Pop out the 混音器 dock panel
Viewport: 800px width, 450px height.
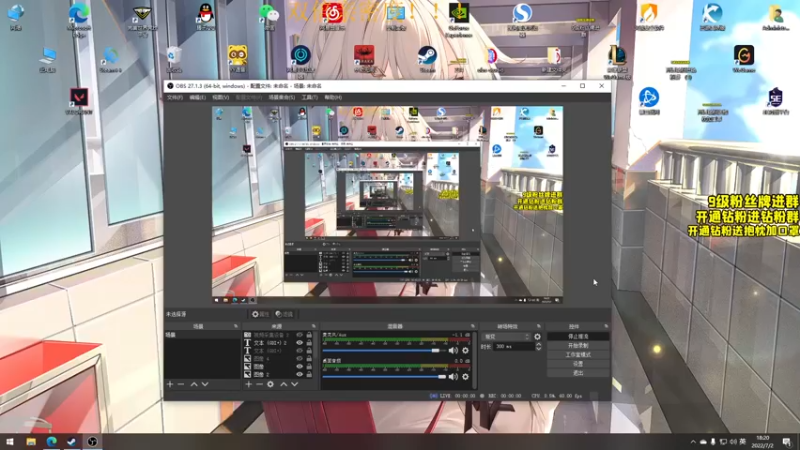473,326
